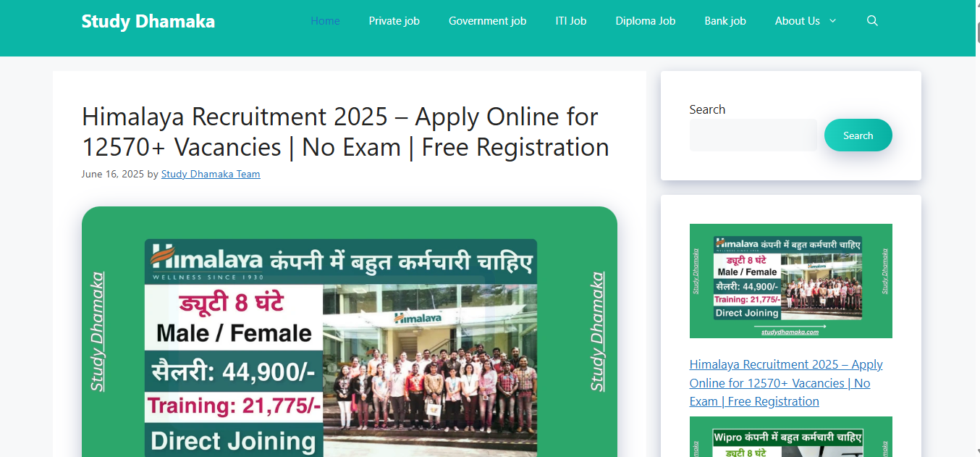Open the Private job menu
This screenshot has width=980, height=457.
pos(394,21)
